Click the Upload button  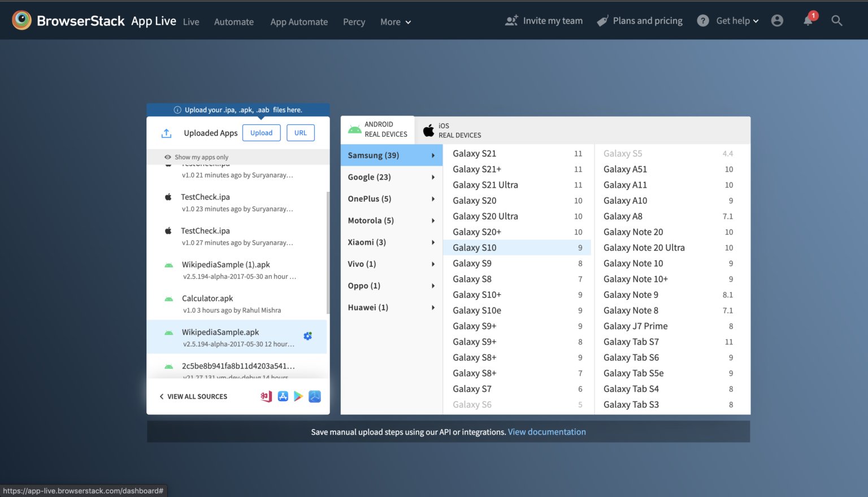click(261, 132)
